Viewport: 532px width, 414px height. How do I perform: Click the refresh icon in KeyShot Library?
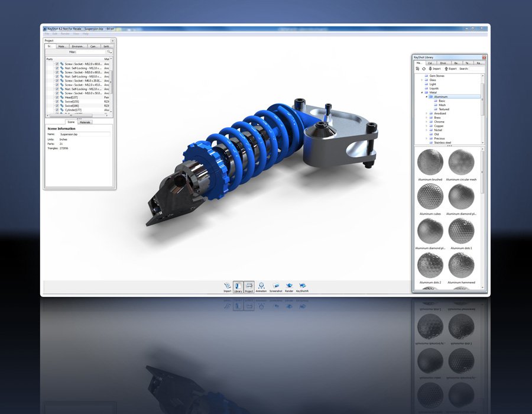point(424,69)
